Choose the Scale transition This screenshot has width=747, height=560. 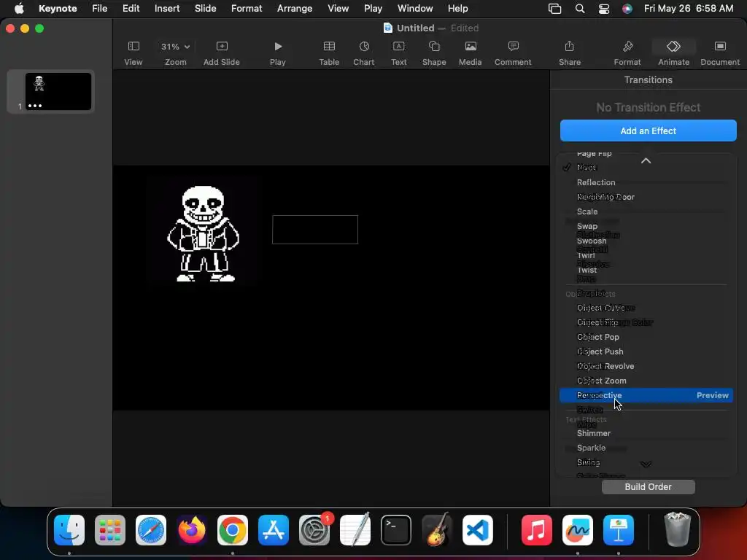tap(587, 211)
